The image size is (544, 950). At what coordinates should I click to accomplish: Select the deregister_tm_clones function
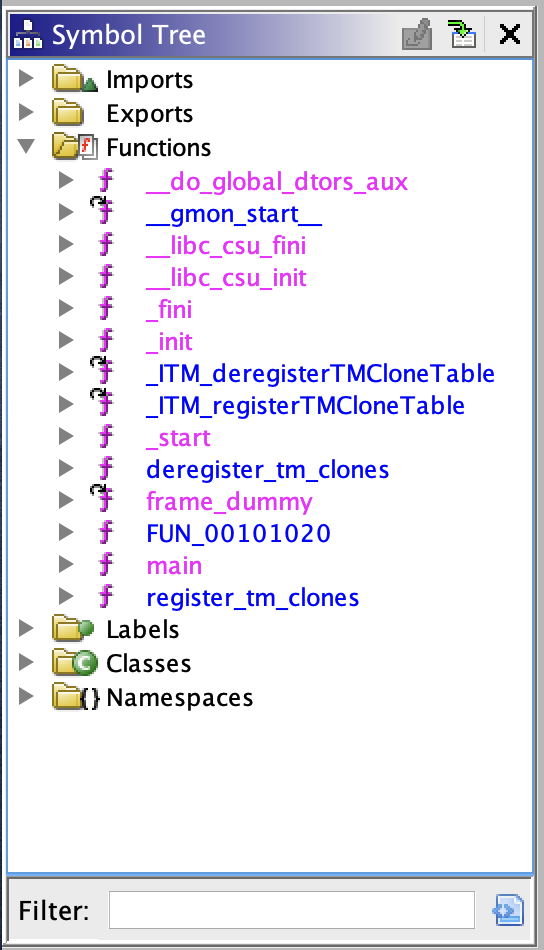click(x=268, y=470)
